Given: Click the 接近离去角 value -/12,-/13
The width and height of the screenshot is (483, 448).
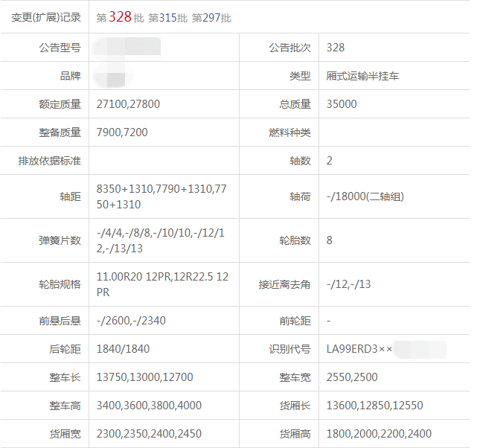Looking at the screenshot, I should point(348,284).
